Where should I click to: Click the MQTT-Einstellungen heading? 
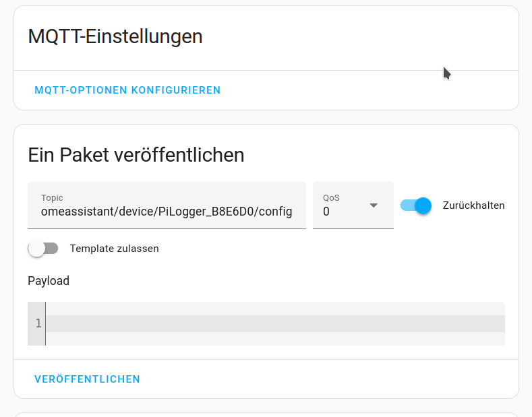pyautogui.click(x=115, y=36)
